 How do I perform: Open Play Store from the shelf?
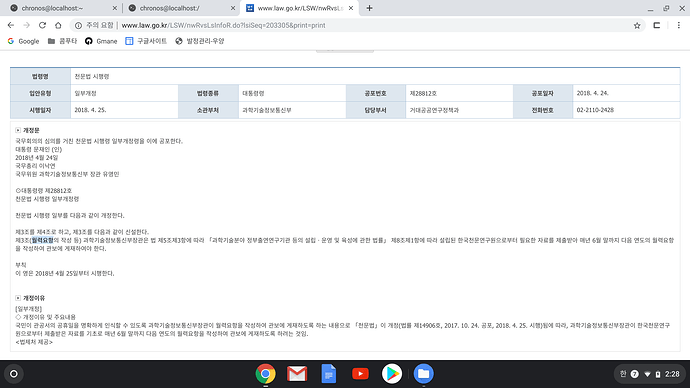[x=392, y=374]
